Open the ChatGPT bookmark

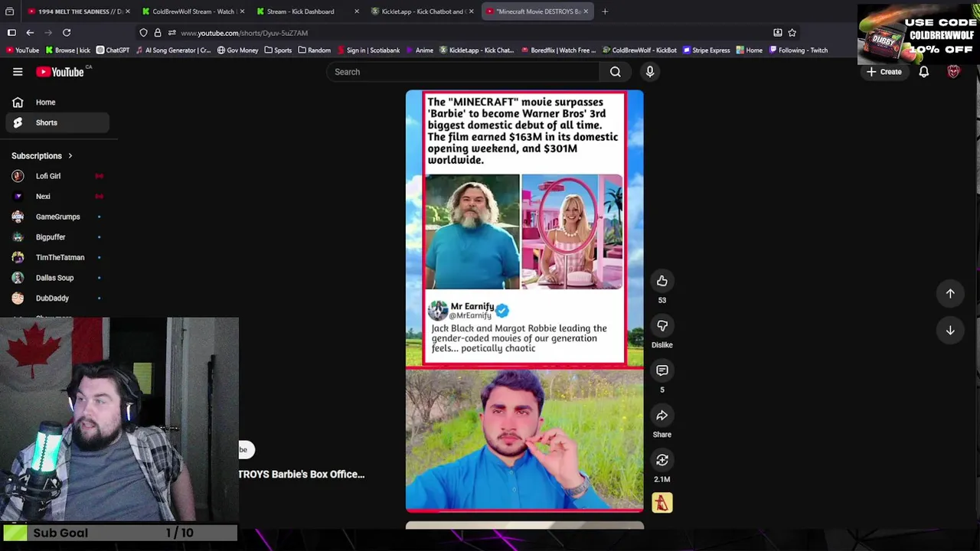pyautogui.click(x=113, y=51)
